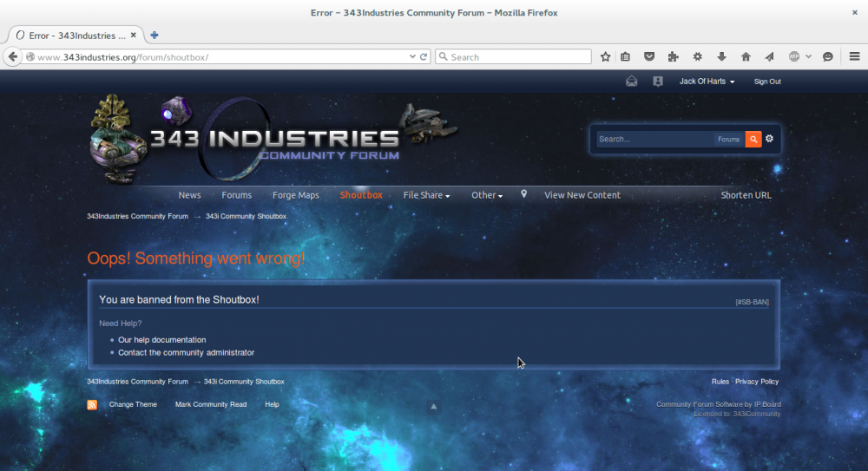Image resolution: width=868 pixels, height=471 pixels.
Task: Open the Firefox hamburger menu
Action: point(854,56)
